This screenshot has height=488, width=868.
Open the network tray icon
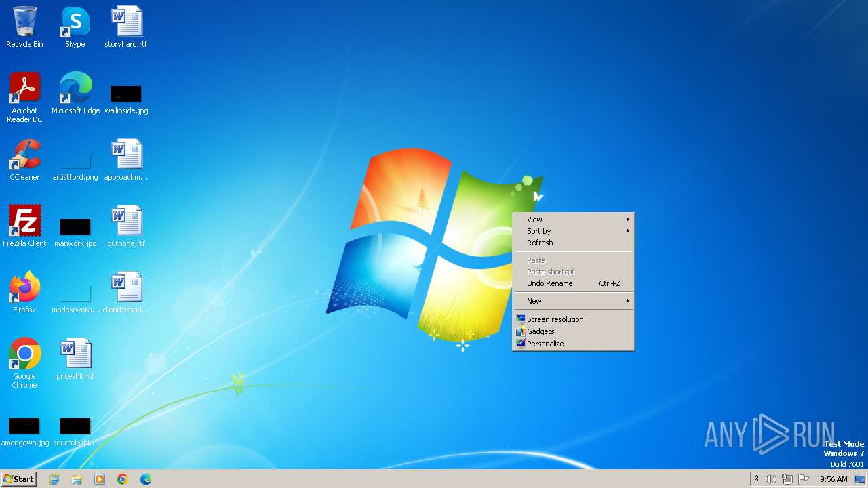[x=787, y=479]
